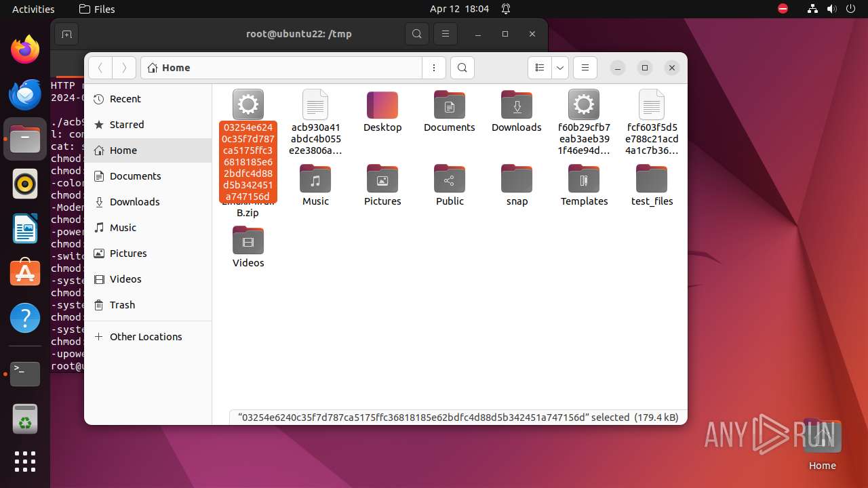This screenshot has height=488, width=868.
Task: Open Rhythmbox from the dock
Action: (x=25, y=184)
